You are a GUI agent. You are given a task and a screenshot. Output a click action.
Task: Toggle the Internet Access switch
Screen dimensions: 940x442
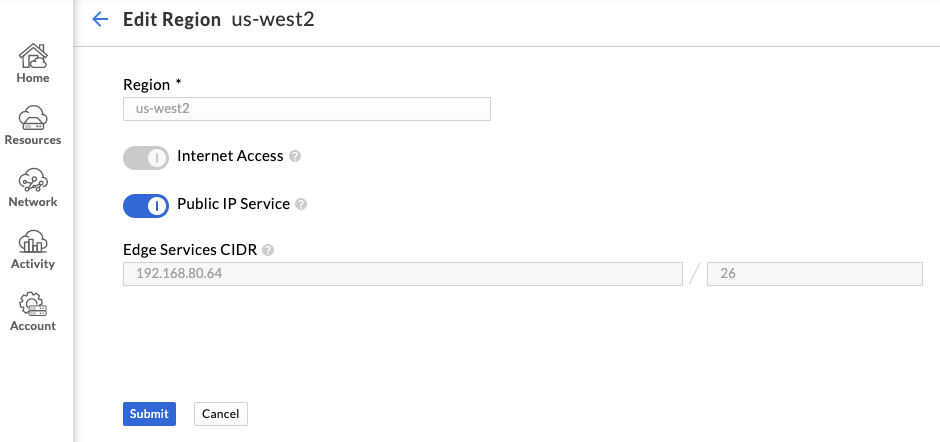(x=146, y=158)
